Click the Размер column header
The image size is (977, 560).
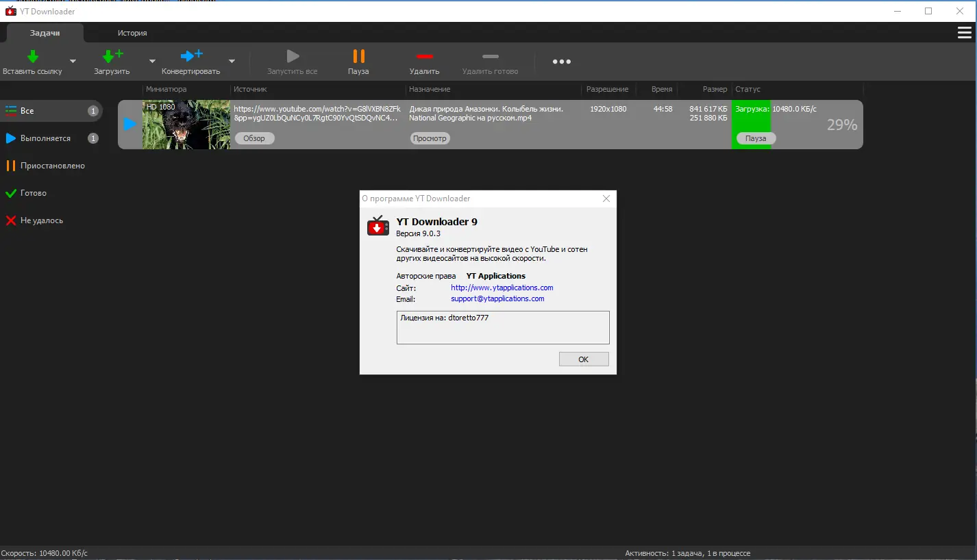(x=715, y=89)
